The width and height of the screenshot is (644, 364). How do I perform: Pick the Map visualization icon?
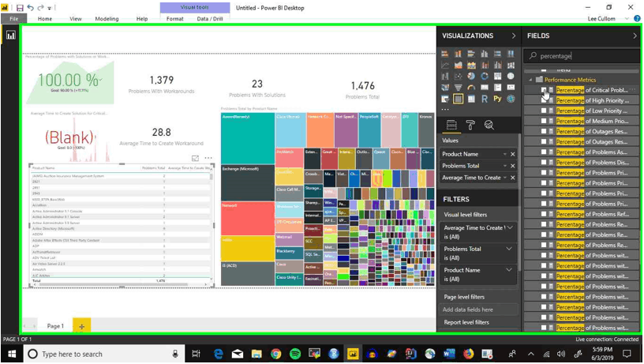[511, 76]
